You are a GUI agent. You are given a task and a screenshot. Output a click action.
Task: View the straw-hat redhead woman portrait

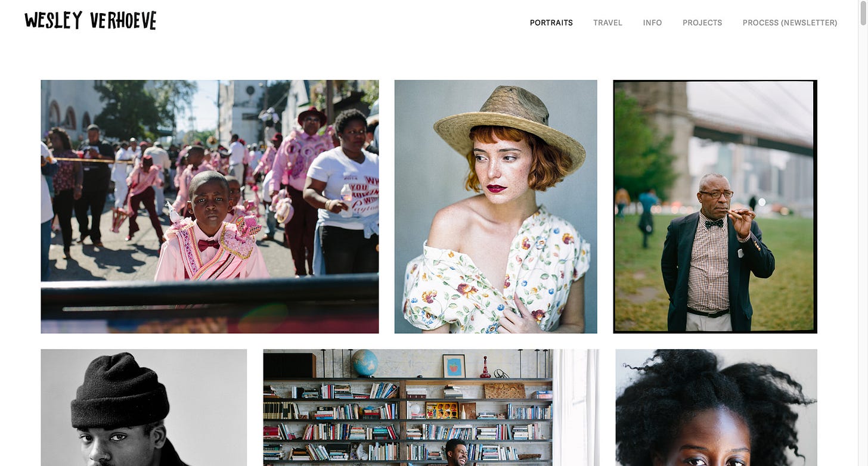pos(496,207)
